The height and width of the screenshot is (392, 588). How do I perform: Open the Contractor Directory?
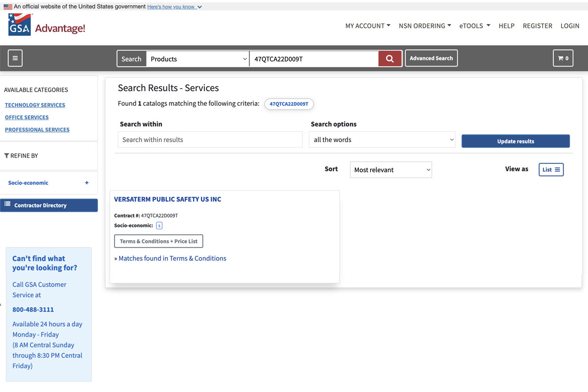coord(49,205)
